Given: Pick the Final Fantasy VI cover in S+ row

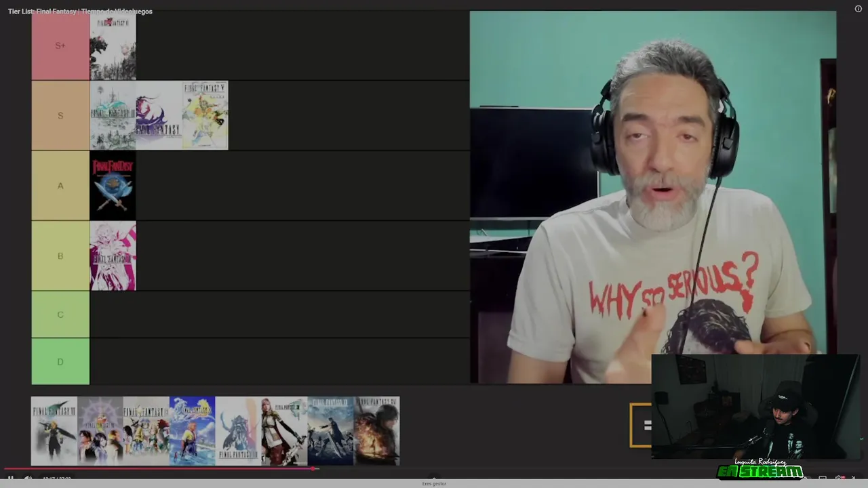Looking at the screenshot, I should click(x=113, y=45).
